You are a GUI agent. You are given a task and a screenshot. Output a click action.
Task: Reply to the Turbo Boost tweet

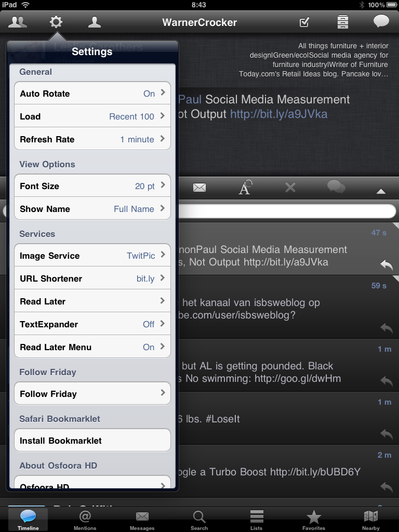click(387, 487)
